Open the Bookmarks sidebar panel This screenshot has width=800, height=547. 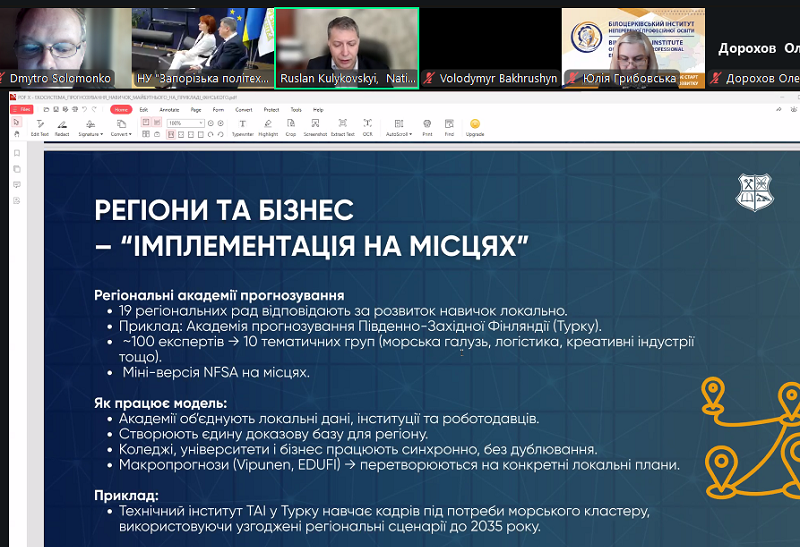[17, 153]
